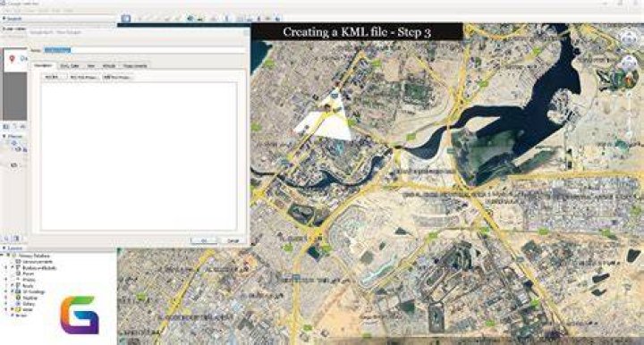Confirm the polygon dialog with OK
The image size is (644, 345).
coord(204,240)
